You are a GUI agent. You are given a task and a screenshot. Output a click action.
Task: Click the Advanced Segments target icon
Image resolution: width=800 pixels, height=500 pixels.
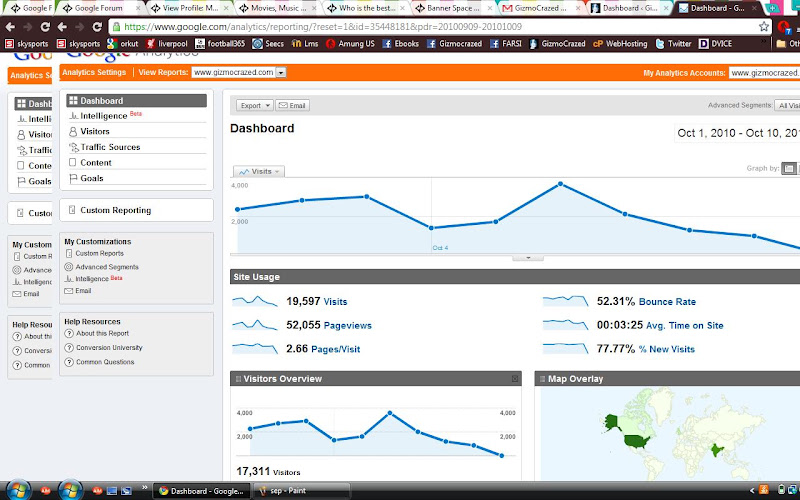[x=69, y=267]
